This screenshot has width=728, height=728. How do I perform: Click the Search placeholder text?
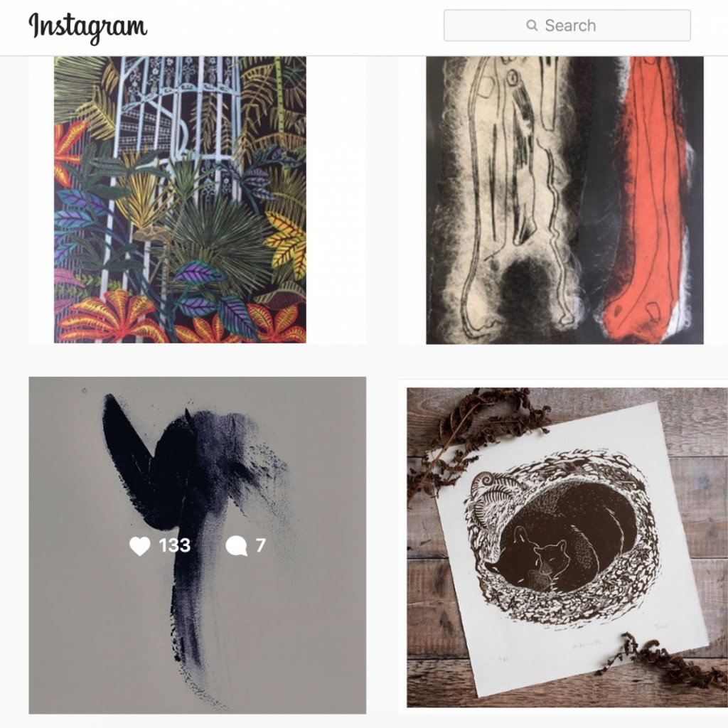click(x=570, y=26)
